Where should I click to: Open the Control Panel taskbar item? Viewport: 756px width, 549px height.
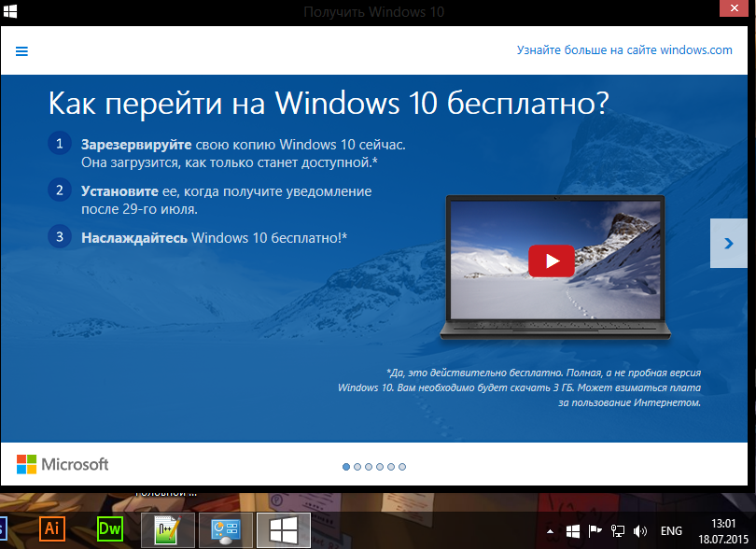[x=226, y=529]
